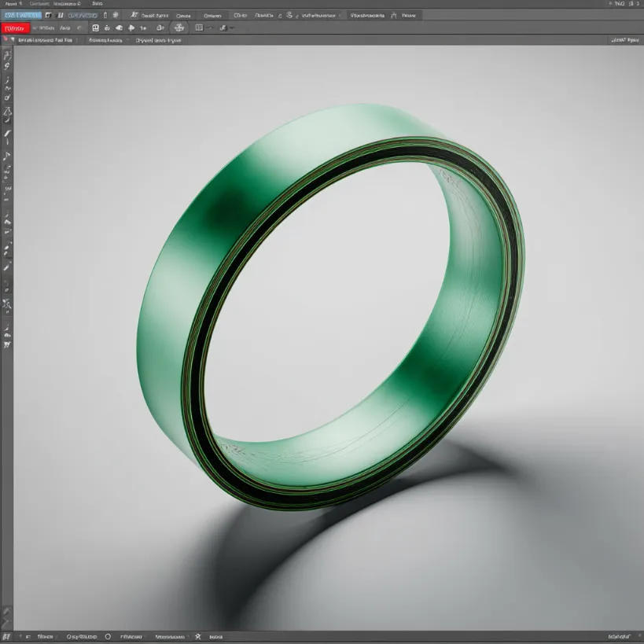Screen dimensions: 644x644
Task: Toggle the square icon button right of blue button
Action: click(x=48, y=15)
